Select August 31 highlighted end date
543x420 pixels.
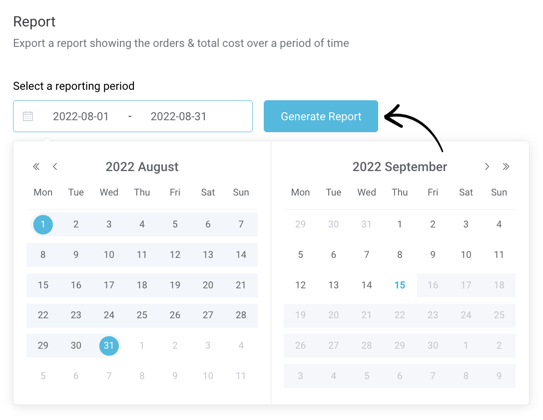[x=109, y=346]
